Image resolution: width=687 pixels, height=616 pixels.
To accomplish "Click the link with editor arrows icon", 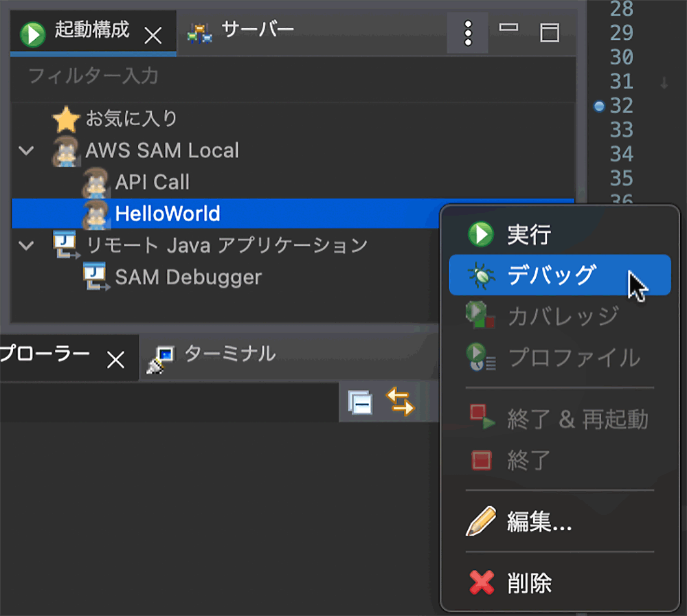I will pyautogui.click(x=400, y=402).
